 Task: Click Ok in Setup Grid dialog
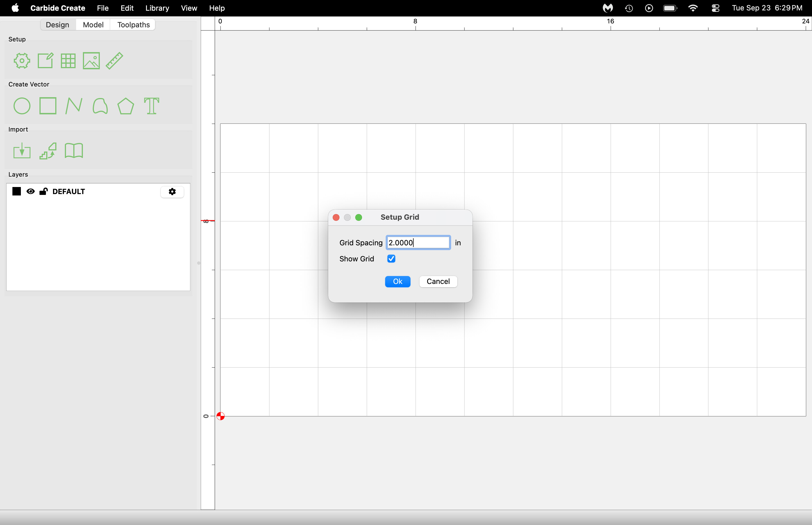[x=398, y=282]
